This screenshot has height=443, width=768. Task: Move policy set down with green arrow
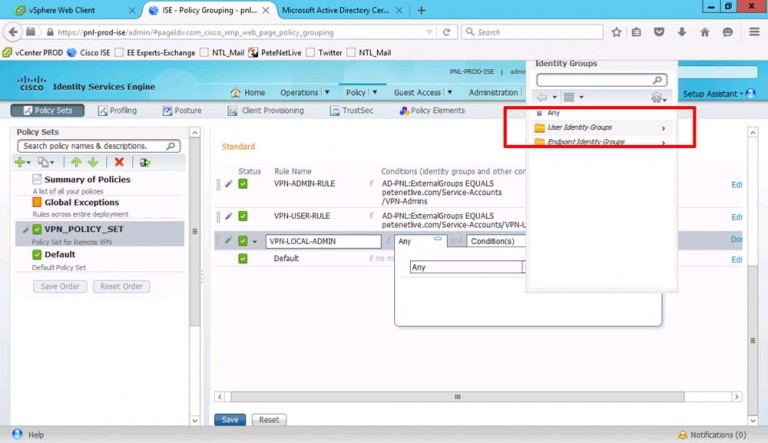coord(93,162)
